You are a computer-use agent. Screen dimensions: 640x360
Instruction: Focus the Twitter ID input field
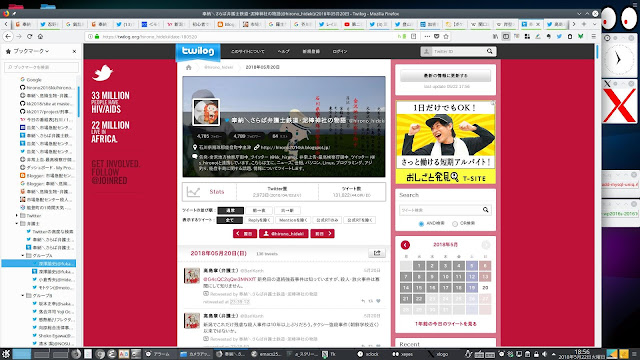(x=458, y=51)
